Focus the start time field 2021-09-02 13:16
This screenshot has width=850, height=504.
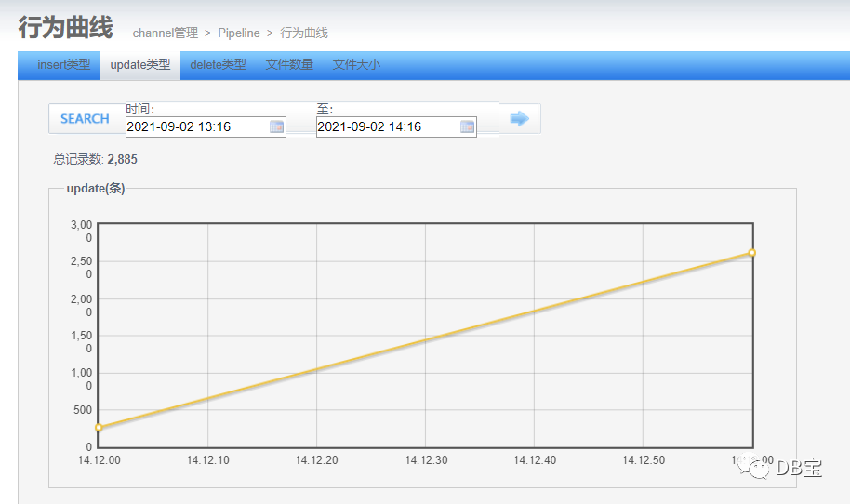pos(206,126)
